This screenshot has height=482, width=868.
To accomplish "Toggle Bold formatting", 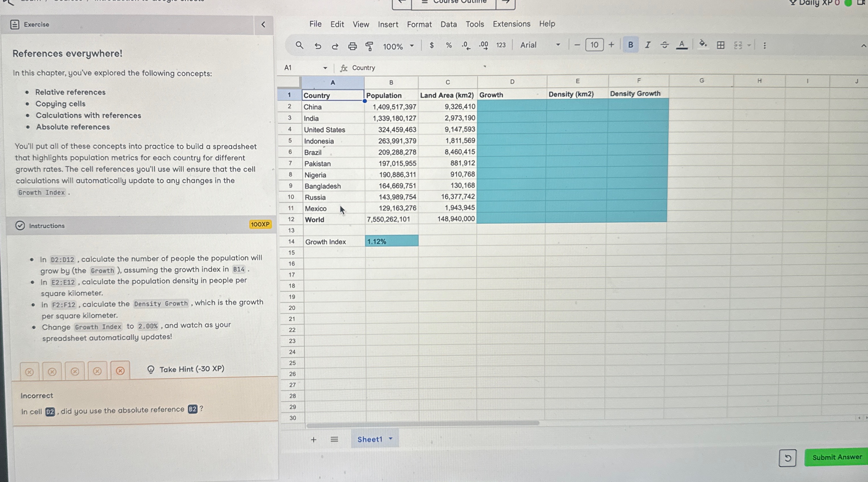I will point(630,45).
